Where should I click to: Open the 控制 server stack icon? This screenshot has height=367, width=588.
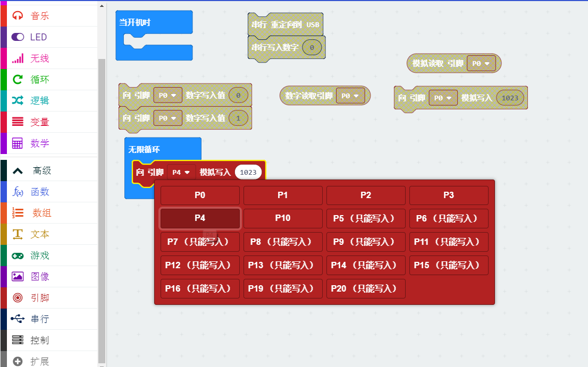click(x=18, y=340)
